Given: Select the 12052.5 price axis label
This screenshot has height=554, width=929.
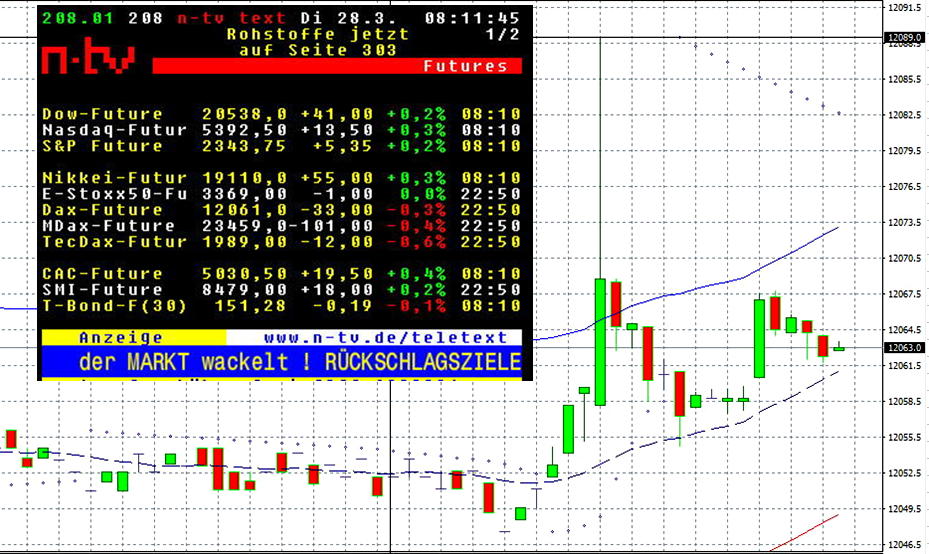Looking at the screenshot, I should point(905,473).
